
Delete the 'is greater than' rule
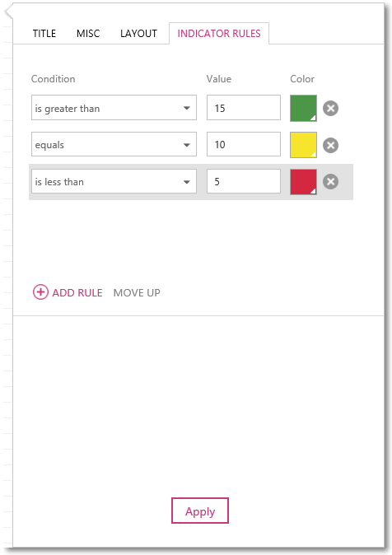point(330,109)
